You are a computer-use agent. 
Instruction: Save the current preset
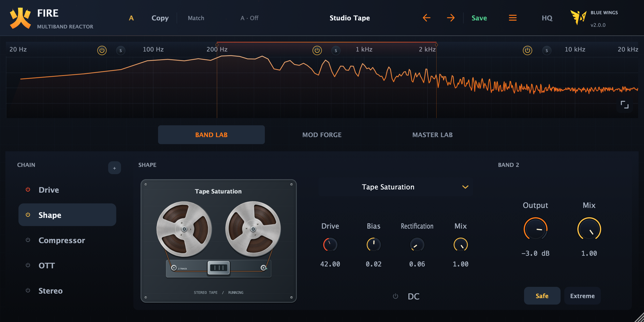pyautogui.click(x=479, y=18)
